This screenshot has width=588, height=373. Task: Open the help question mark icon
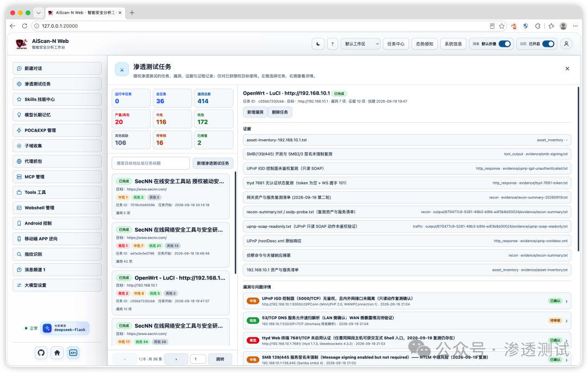coord(332,44)
